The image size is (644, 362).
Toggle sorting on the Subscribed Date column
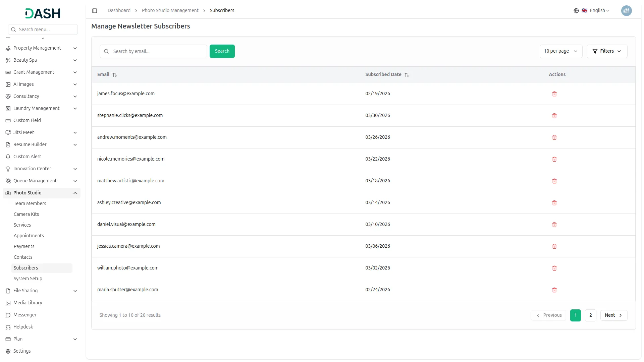pos(407,74)
